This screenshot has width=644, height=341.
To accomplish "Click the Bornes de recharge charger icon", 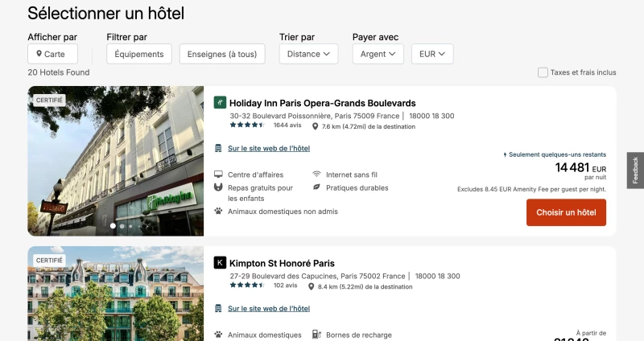I will pyautogui.click(x=316, y=335).
